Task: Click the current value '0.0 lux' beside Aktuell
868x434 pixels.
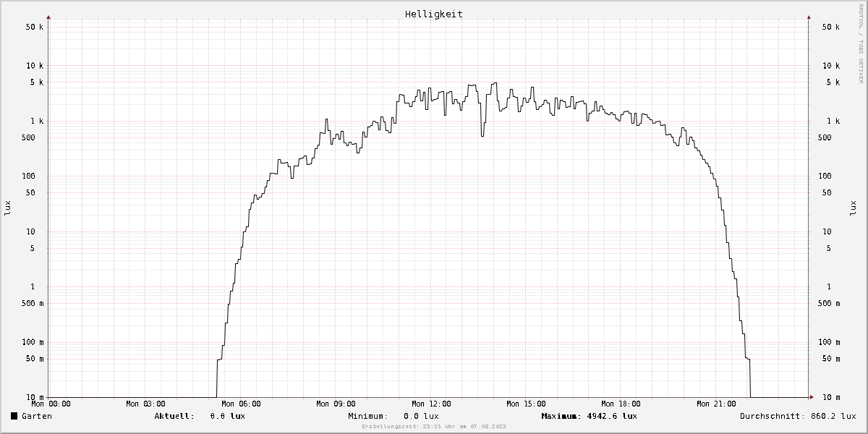Action: (227, 416)
